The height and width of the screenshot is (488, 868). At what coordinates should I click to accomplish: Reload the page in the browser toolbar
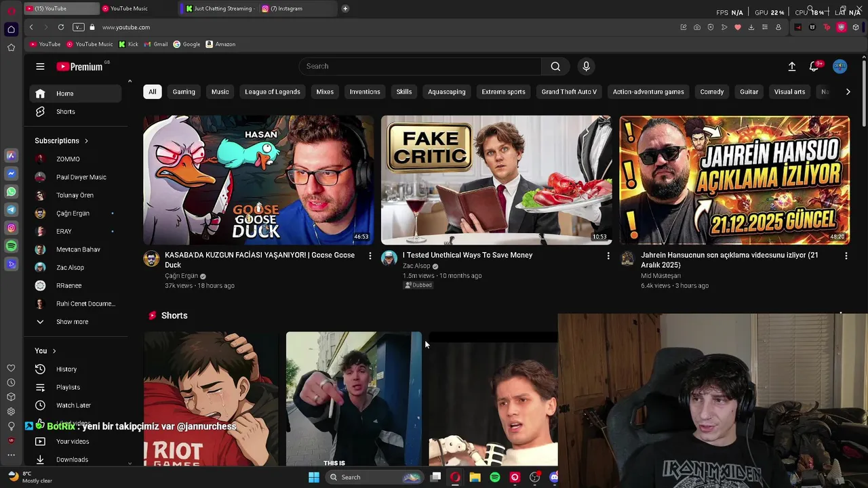point(61,27)
